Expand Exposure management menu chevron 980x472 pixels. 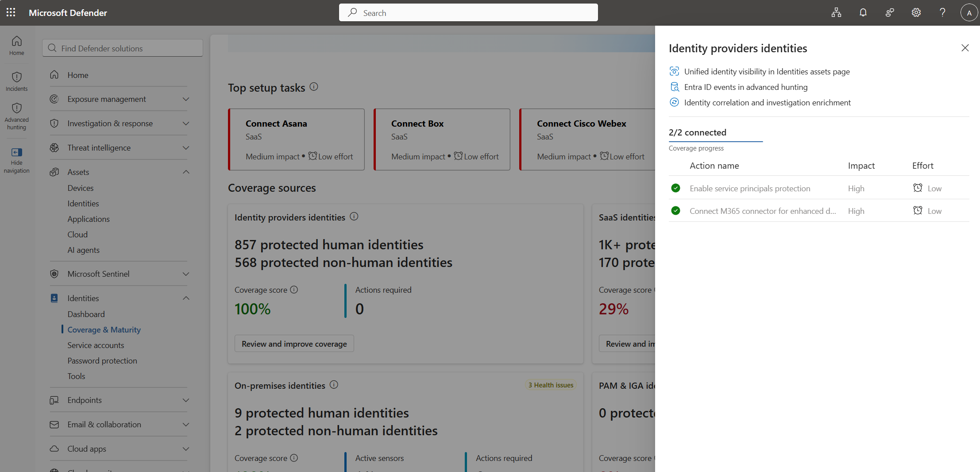click(x=186, y=99)
